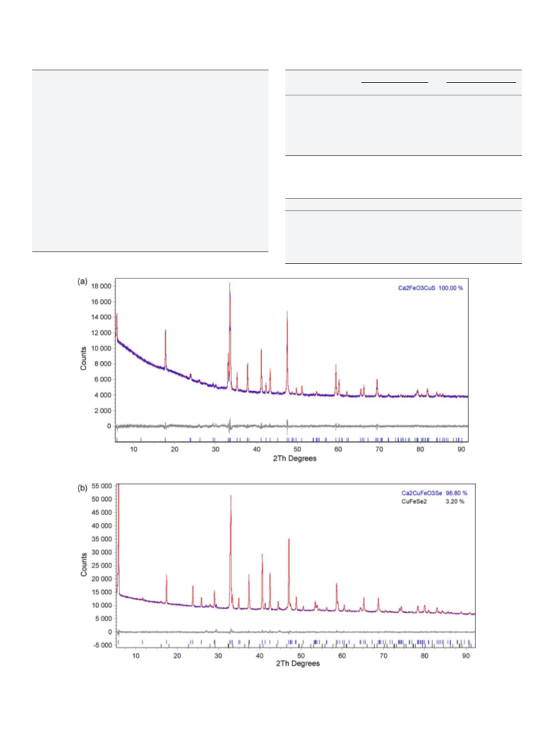560x747 pixels.
Task: Click the "8 000" y-axis tick label
Action: (103, 364)
